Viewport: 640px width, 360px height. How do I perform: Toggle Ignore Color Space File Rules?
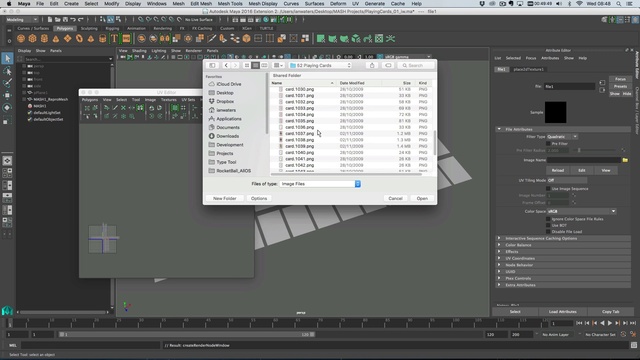point(548,219)
